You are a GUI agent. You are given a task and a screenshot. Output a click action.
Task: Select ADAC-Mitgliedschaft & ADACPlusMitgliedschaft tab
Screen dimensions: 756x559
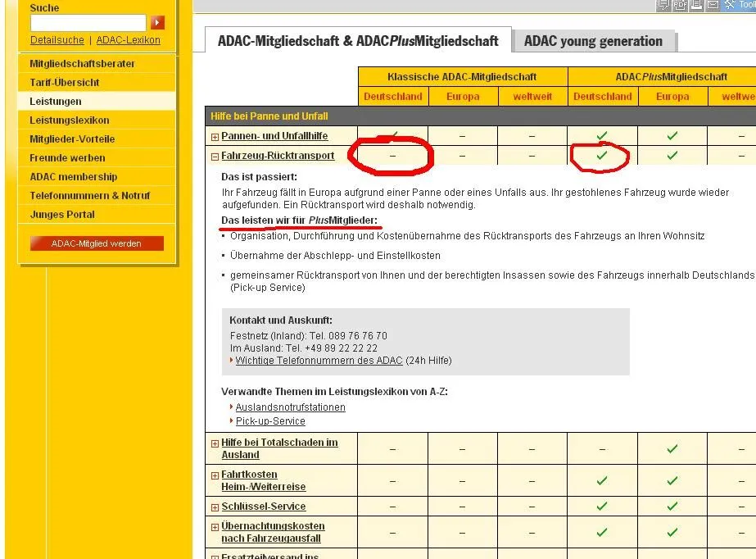(358, 41)
